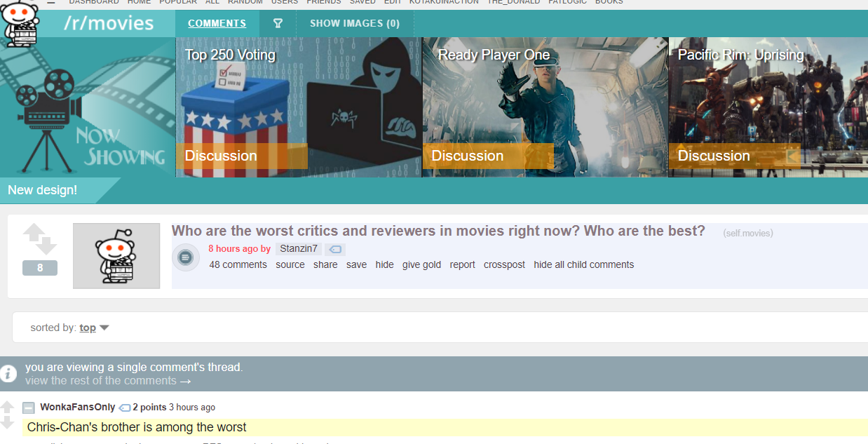Click the tag icon beside WonkaFansOnly
The image size is (868, 444).
point(125,408)
